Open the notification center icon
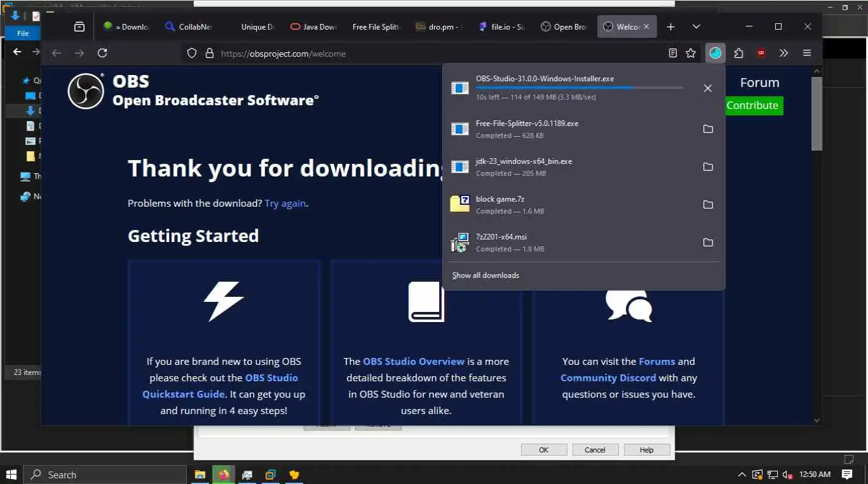 click(x=847, y=475)
